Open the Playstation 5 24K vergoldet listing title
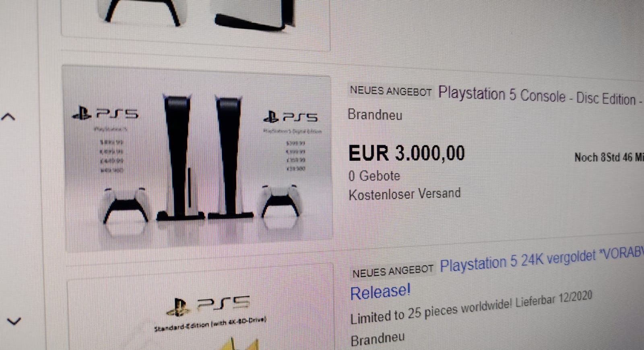This screenshot has height=350, width=644. (542, 260)
